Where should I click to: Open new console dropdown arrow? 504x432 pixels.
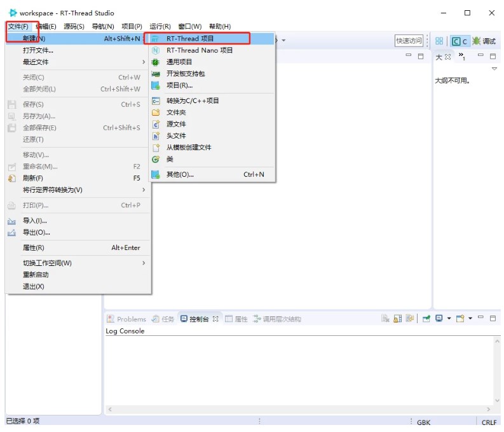point(470,319)
